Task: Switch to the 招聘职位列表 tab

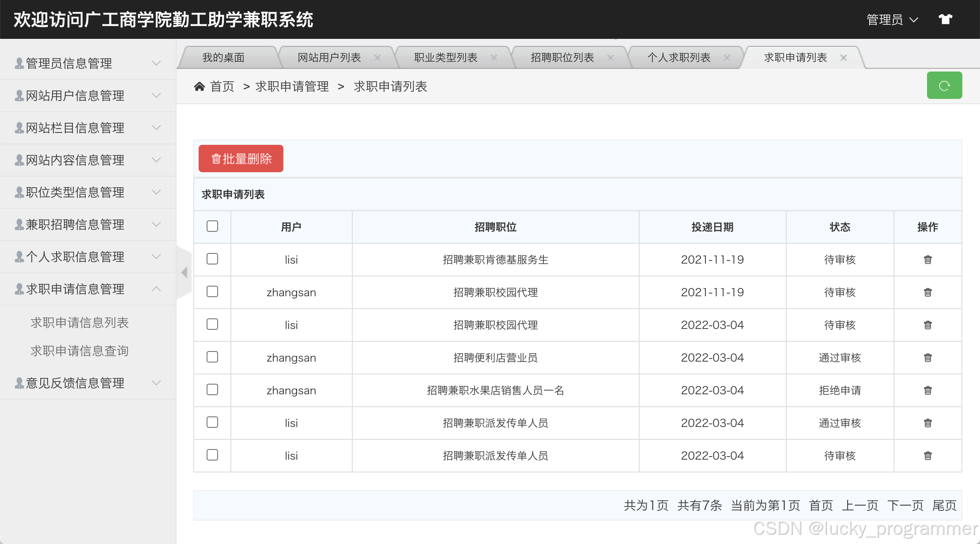Action: (x=562, y=58)
